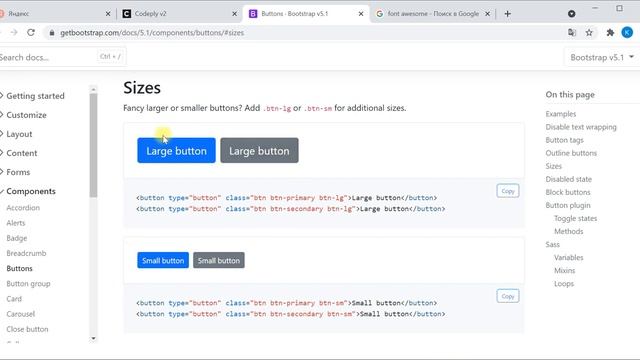This screenshot has height=360, width=640.
Task: Expand the Getting started section
Action: coord(35,96)
